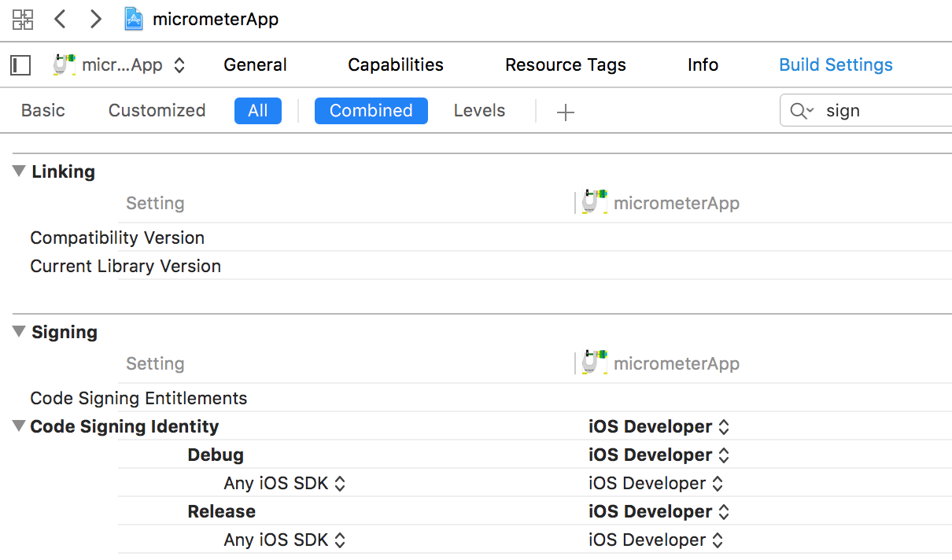Toggle the project navigator sidebar icon
Screen dimensions: 952x560
point(20,65)
